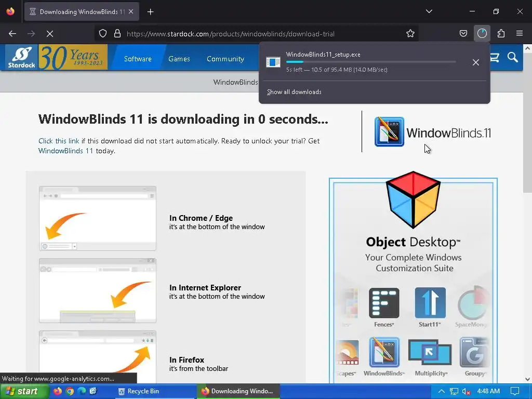The image size is (532, 399).
Task: Click the WindowBlinds subnavigation label
Action: (235, 82)
